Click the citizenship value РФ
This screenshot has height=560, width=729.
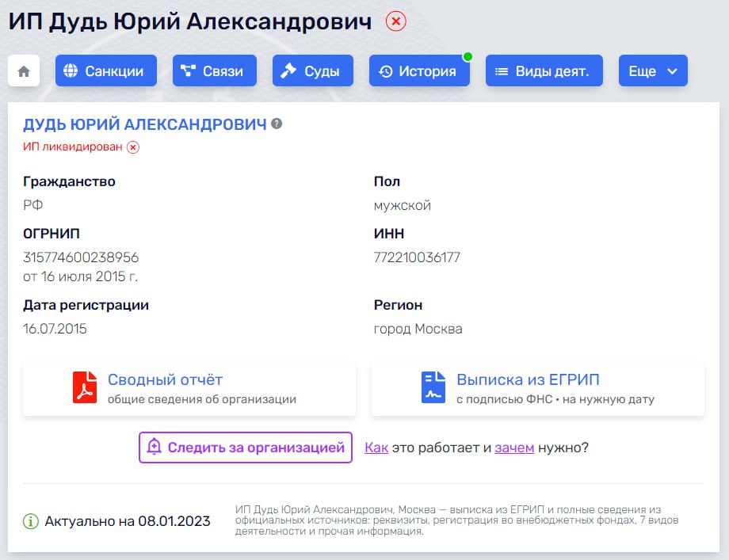click(33, 205)
